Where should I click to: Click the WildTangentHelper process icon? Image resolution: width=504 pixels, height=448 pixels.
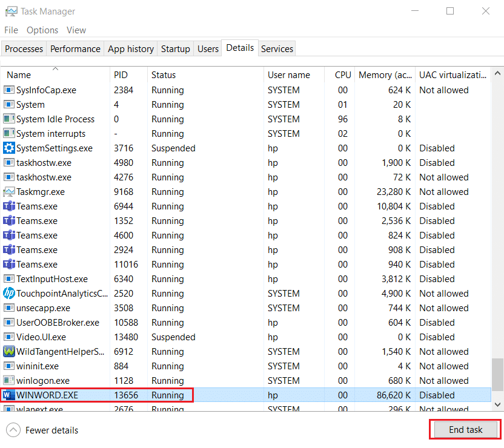(x=8, y=352)
